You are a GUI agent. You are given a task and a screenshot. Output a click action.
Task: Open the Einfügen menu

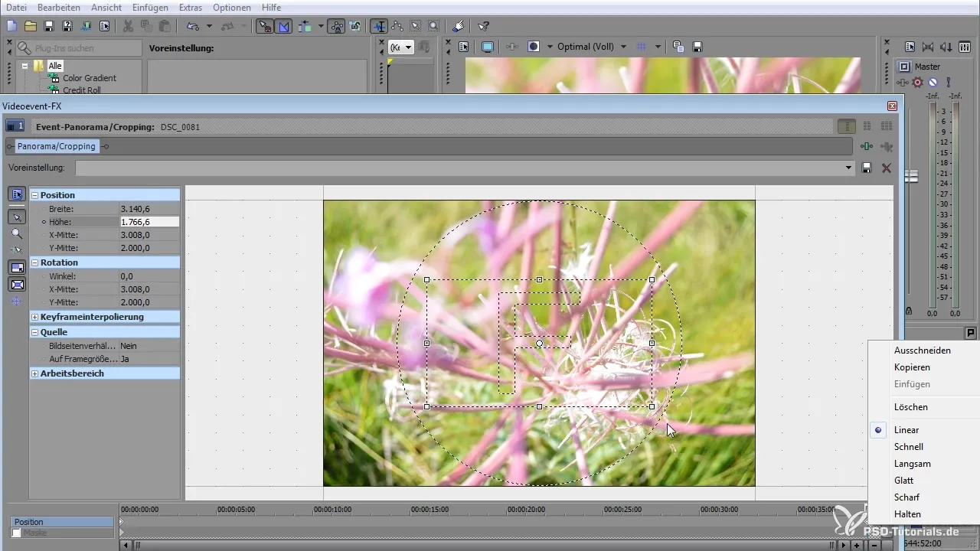tap(150, 8)
